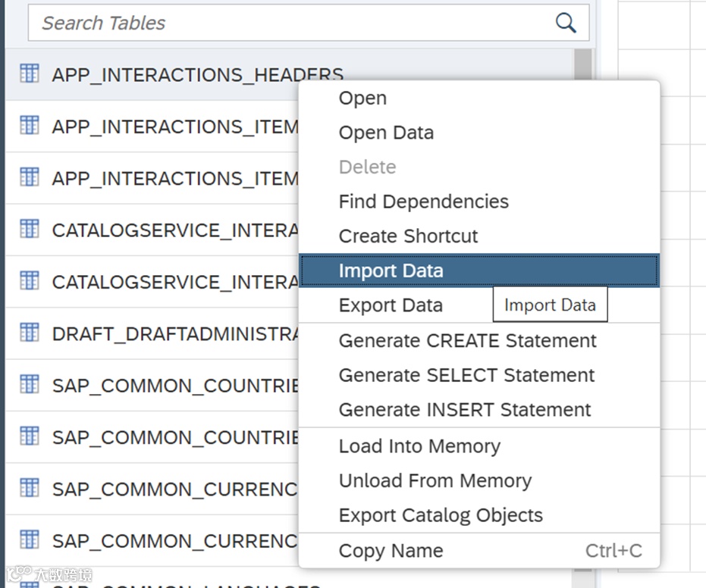706x588 pixels.
Task: Click the search magnifier icon
Action: pos(566,23)
